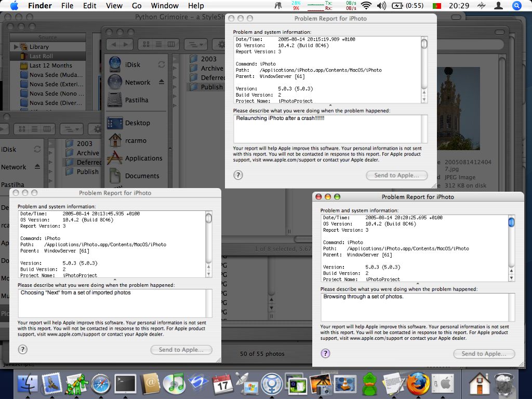Click the Wi-Fi status icon

[x=366, y=6]
